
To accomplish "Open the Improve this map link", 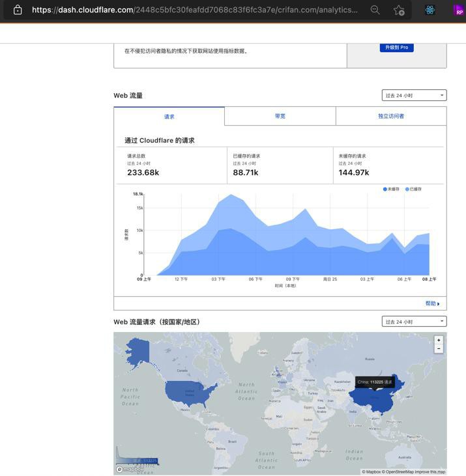I will coord(431,471).
